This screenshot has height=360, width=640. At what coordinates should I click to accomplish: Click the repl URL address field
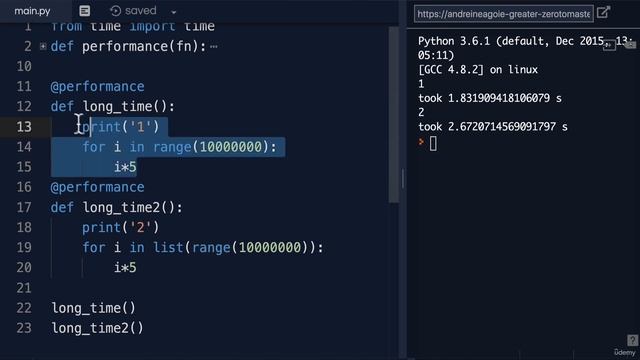(504, 14)
